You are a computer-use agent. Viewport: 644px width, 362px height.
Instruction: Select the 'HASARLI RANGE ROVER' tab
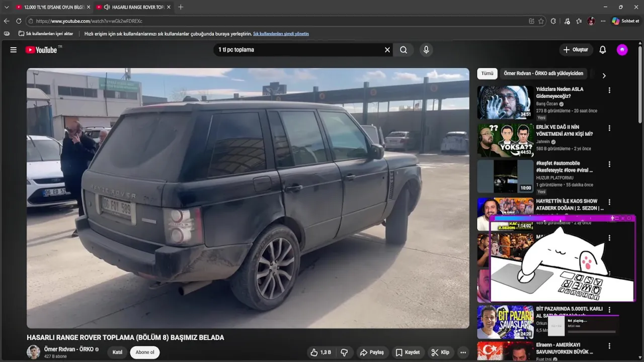point(133,7)
